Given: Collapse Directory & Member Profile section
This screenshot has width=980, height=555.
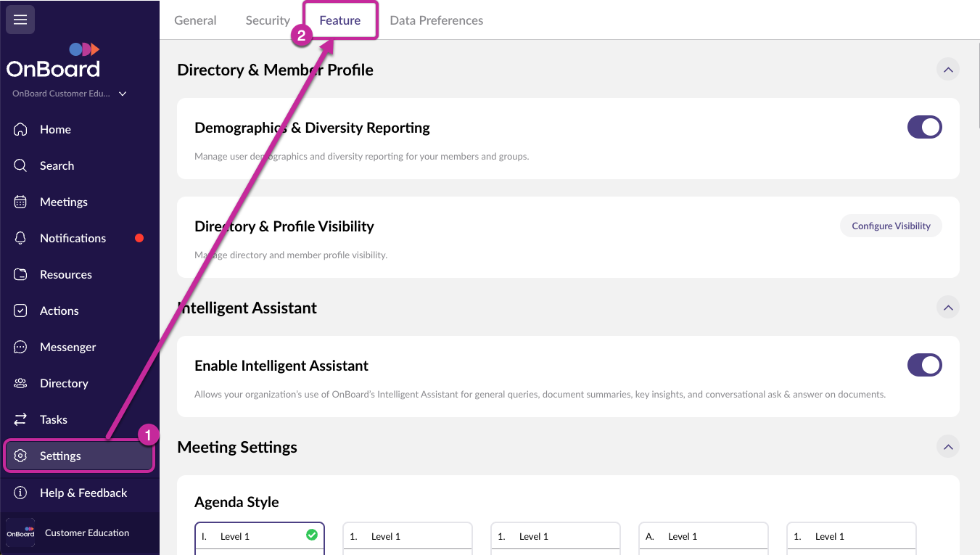Looking at the screenshot, I should [x=947, y=70].
